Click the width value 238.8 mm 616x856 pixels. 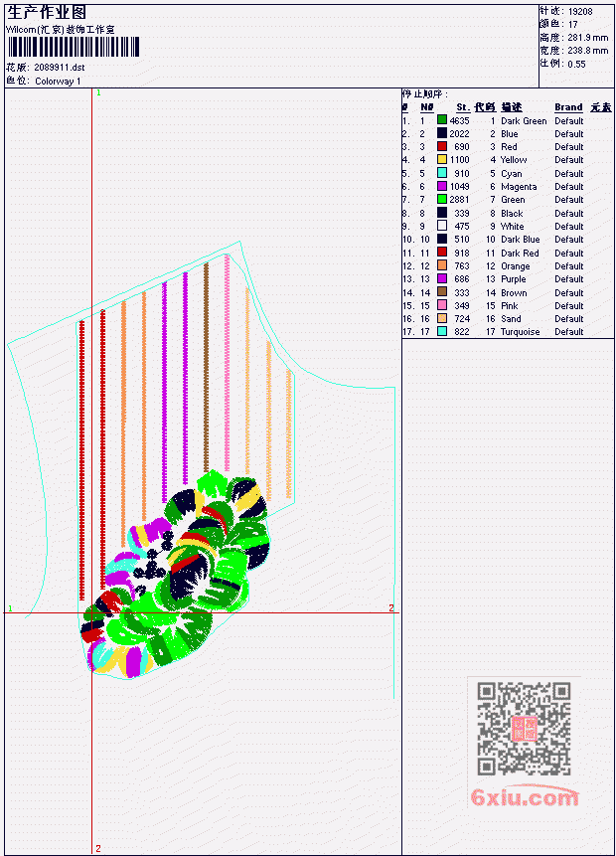588,51
